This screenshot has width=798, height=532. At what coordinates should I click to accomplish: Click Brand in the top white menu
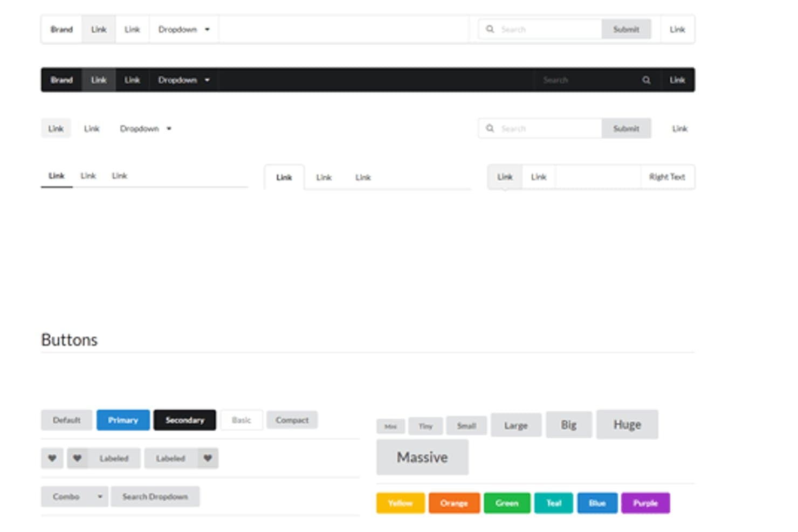click(x=61, y=29)
